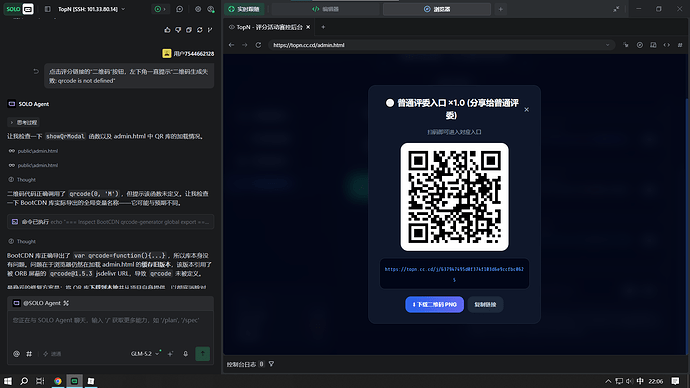Click the @ mention icon in chat toolbar

[x=16, y=354]
